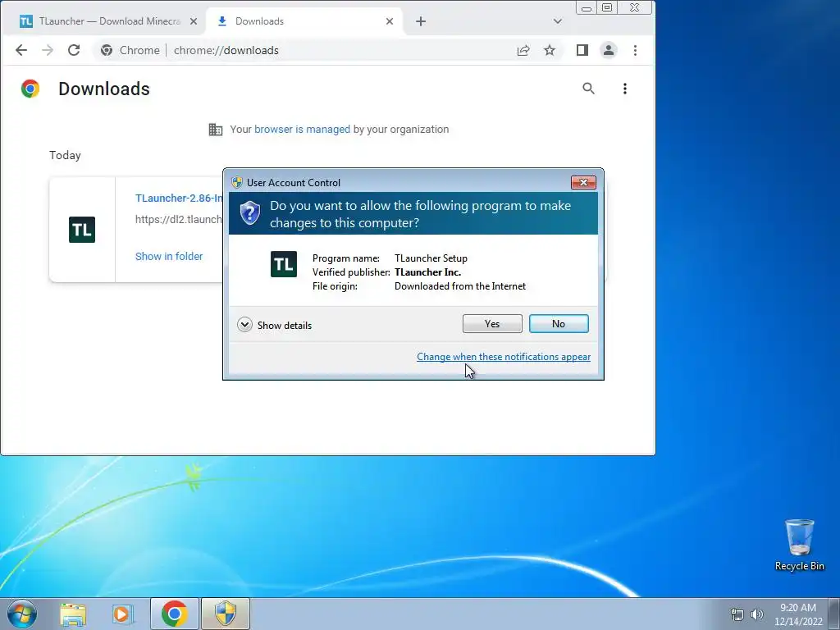Click 'Show in folder' link
Viewport: 840px width, 630px height.
[169, 257]
